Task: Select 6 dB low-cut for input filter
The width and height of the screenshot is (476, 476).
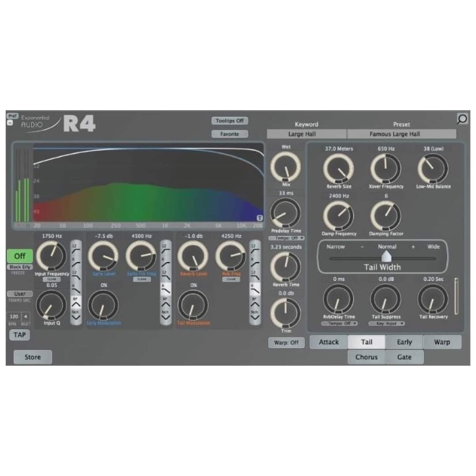Action: click(76, 262)
